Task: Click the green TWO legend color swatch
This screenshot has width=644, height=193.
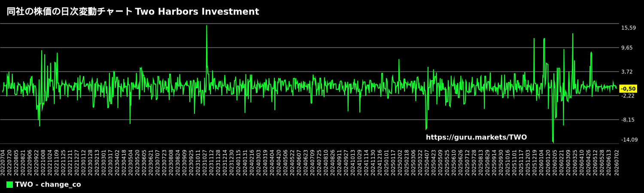Action: 9,185
